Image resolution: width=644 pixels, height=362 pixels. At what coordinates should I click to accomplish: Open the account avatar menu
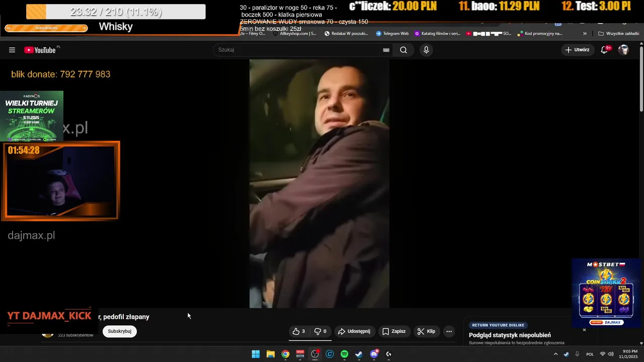623,50
